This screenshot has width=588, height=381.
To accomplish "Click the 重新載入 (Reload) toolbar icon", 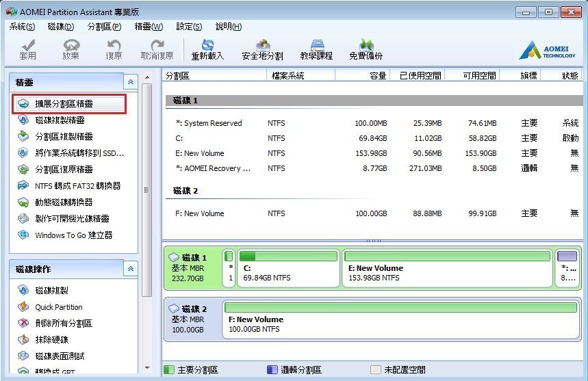I will pyautogui.click(x=207, y=49).
